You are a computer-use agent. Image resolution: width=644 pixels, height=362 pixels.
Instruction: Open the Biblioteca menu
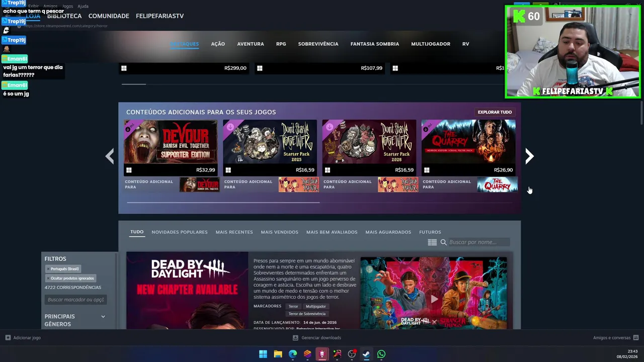64,16
